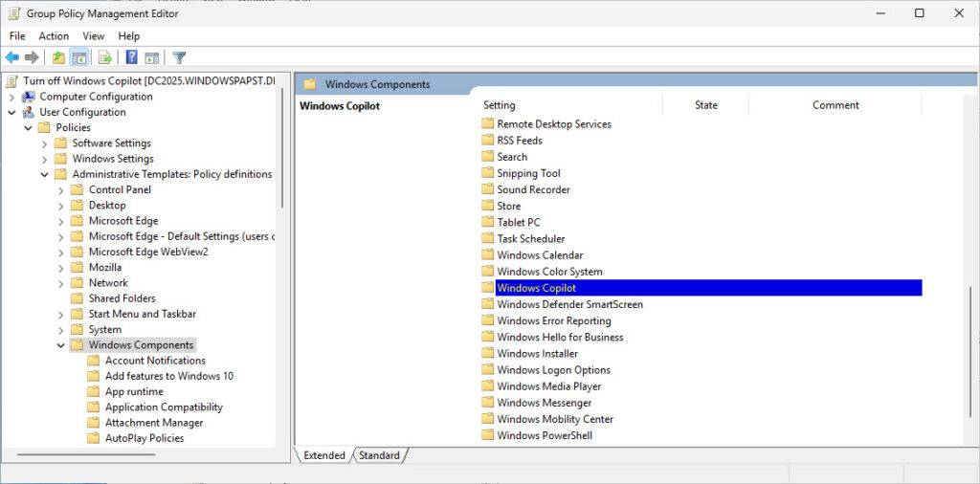This screenshot has width=980, height=484.
Task: Select Windows Hello for Business folder
Action: 560,338
